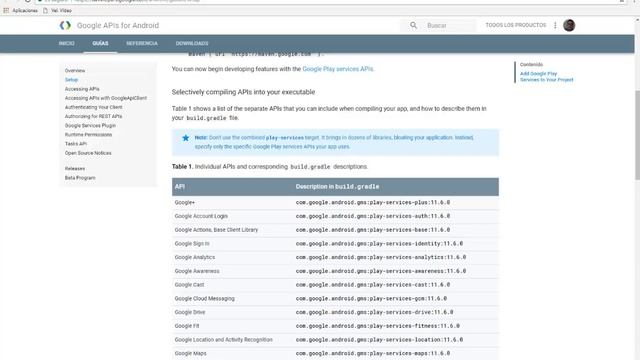Click the Aplicaciones apps grid icon
Viewport: 640px width, 360px height.
click(x=6, y=11)
